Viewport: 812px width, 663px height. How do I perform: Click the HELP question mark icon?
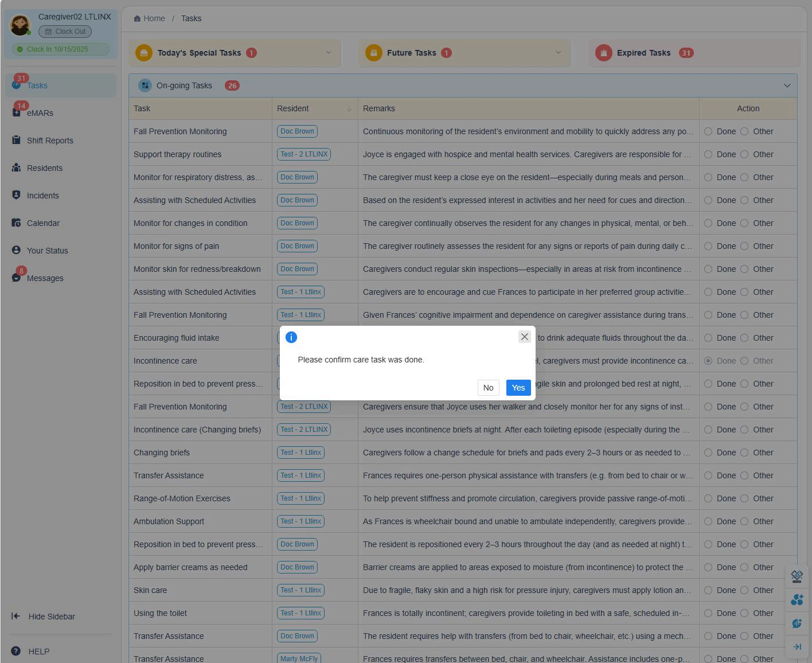pyautogui.click(x=16, y=651)
